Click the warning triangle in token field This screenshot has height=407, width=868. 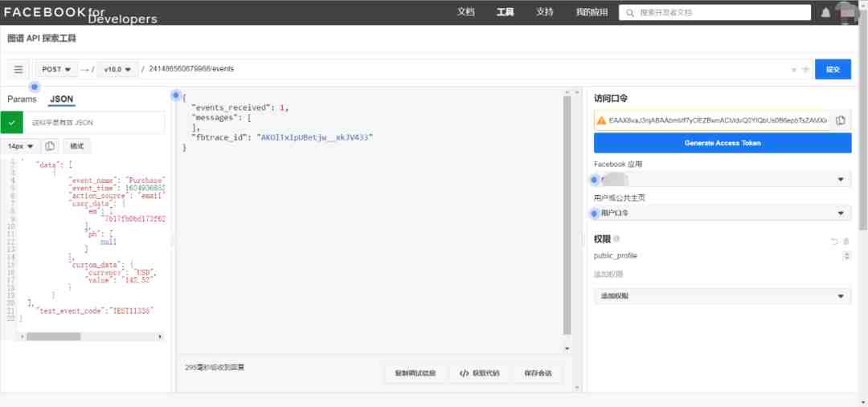(601, 120)
